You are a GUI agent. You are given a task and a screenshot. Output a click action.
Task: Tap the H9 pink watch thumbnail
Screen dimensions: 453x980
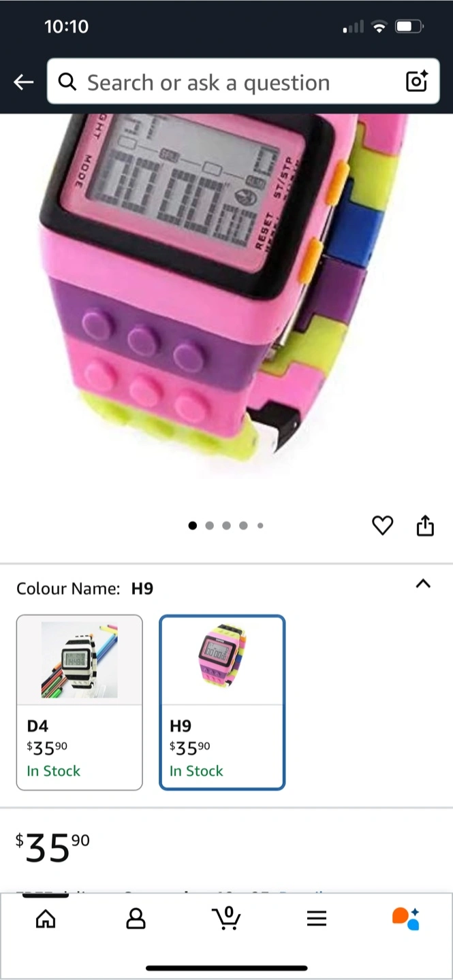click(x=222, y=656)
